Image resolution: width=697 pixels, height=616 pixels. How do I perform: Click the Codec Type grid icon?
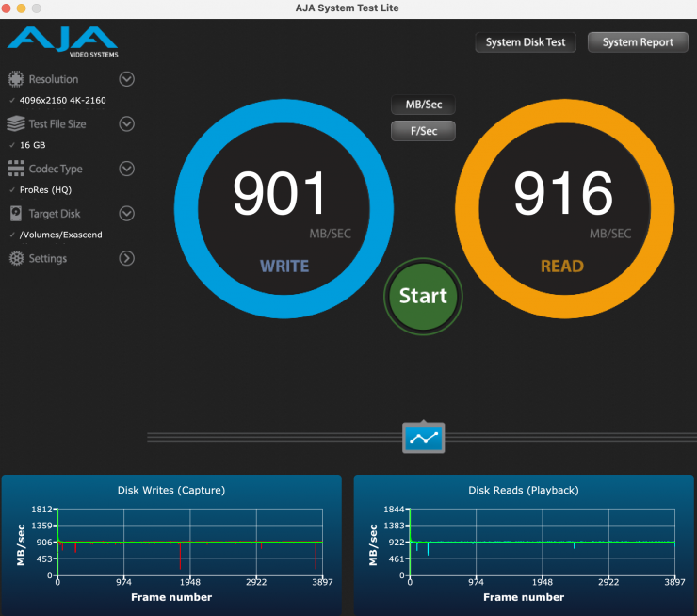[15, 169]
